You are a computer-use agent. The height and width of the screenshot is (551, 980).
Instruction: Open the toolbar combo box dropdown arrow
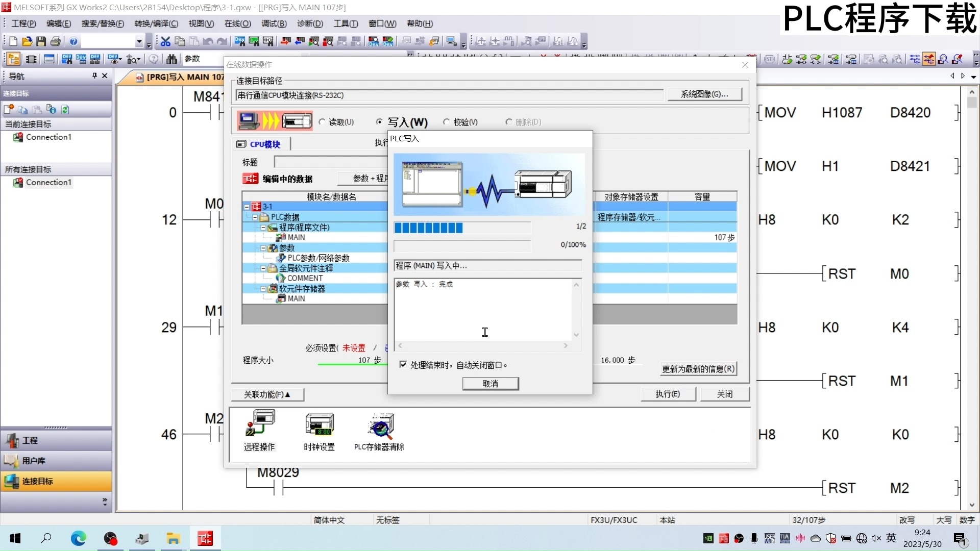pyautogui.click(x=139, y=41)
